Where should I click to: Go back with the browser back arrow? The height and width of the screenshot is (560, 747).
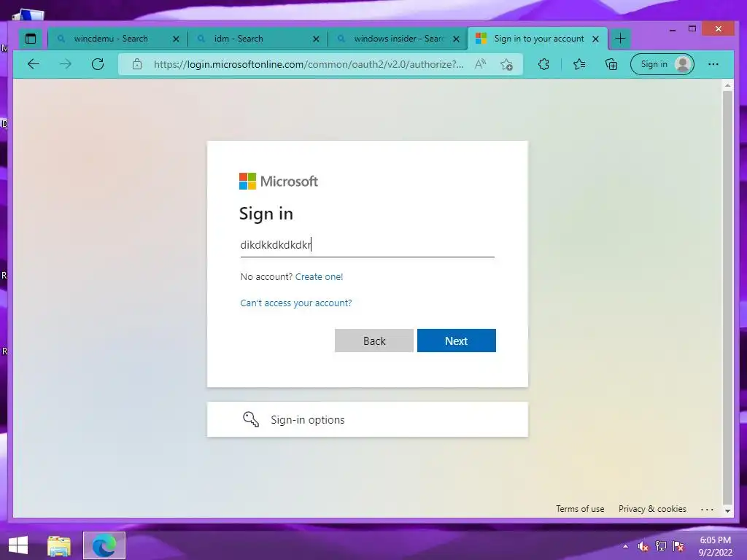pyautogui.click(x=34, y=64)
